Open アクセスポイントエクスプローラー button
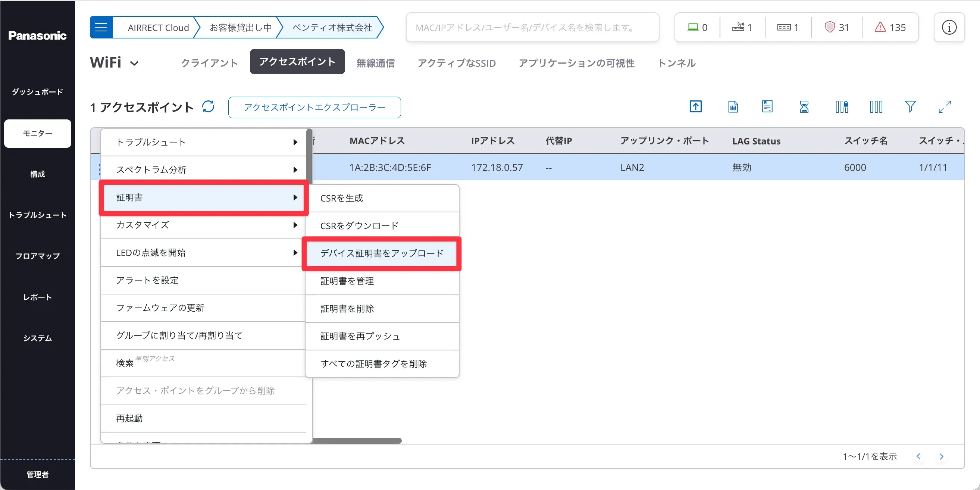Viewport: 980px width, 490px height. coord(314,107)
